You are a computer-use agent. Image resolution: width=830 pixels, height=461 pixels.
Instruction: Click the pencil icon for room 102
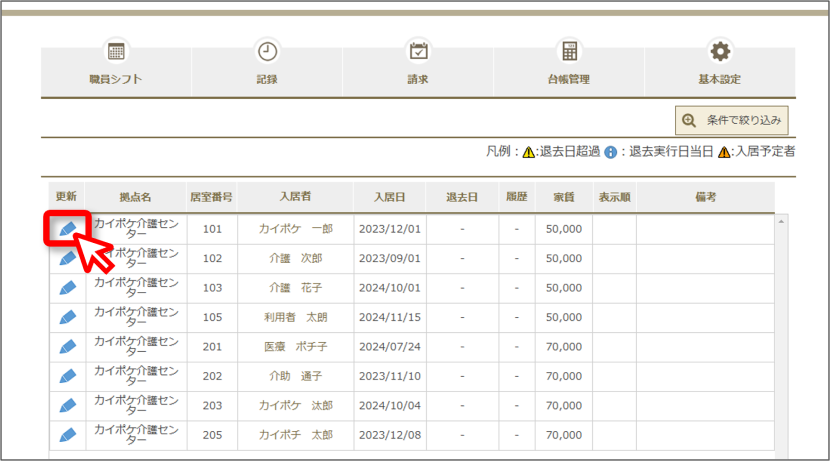[67, 259]
